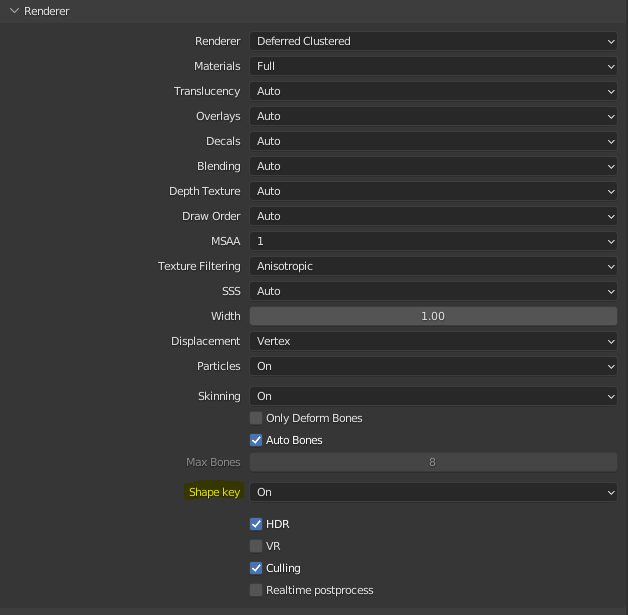628x615 pixels.
Task: Enable the Only Deform Bones checkbox
Action: pos(256,418)
